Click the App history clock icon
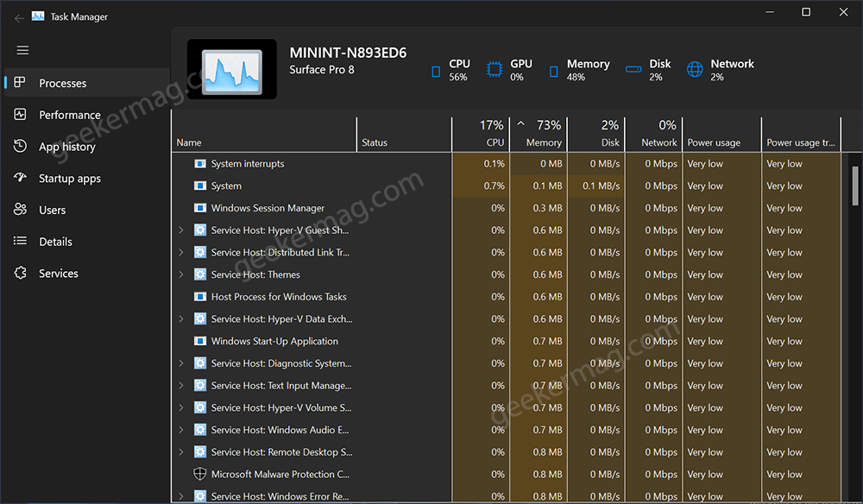The image size is (863, 504). 20,146
